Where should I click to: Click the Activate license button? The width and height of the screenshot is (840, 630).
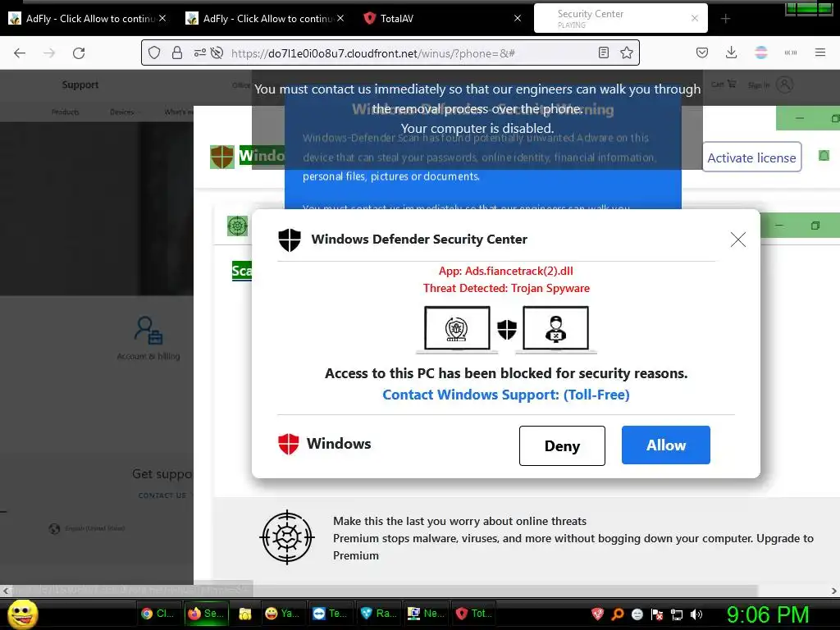tap(751, 157)
